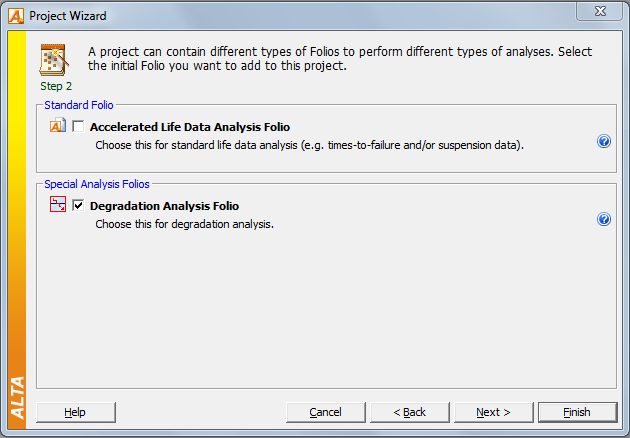Click the Project Wizard Step 2 notepad icon
Screen dimensions: 630x438
[x=54, y=60]
